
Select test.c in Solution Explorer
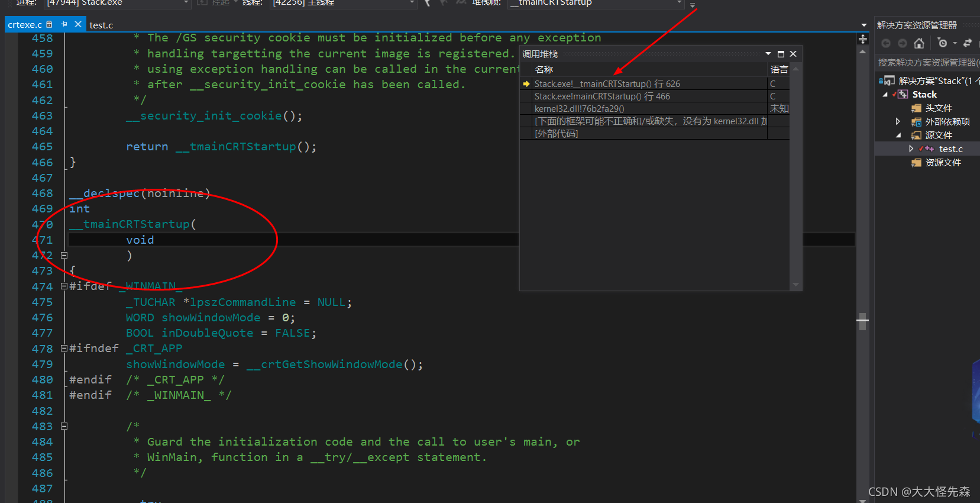pyautogui.click(x=950, y=149)
